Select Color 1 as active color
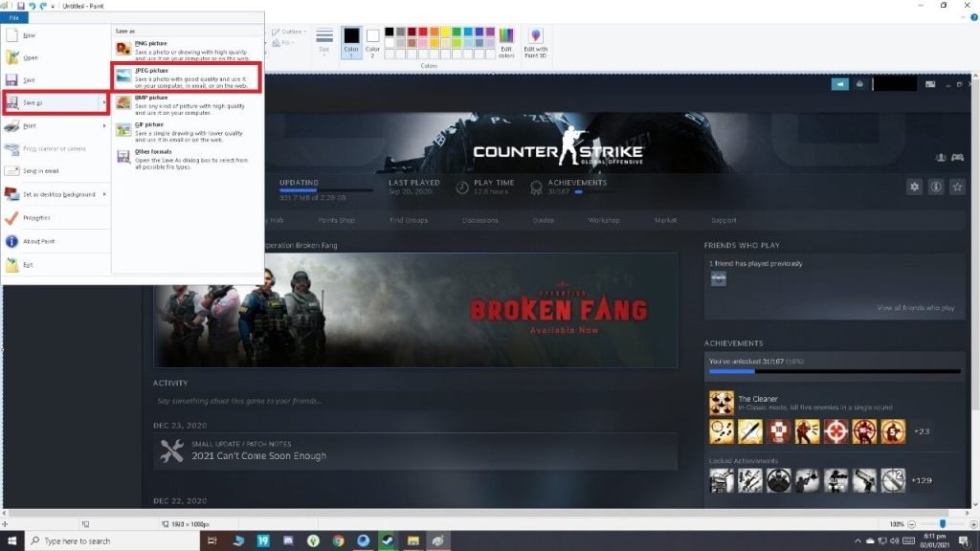The width and height of the screenshot is (980, 551). 351,42
